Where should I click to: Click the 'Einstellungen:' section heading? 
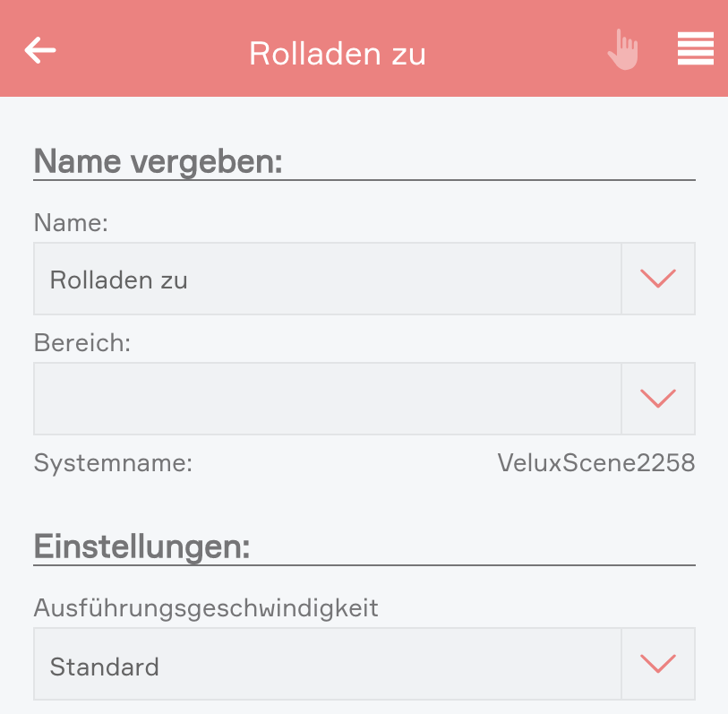141,546
